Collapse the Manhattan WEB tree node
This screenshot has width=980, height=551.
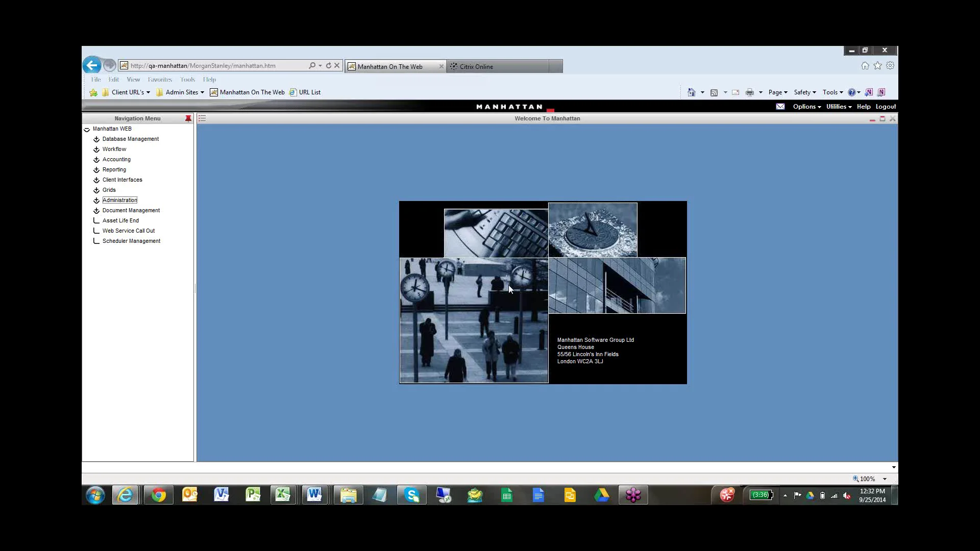(x=87, y=129)
